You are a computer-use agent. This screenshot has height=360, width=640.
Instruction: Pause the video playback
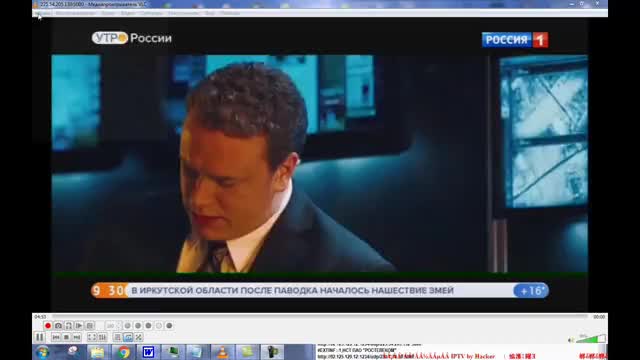tap(40, 337)
